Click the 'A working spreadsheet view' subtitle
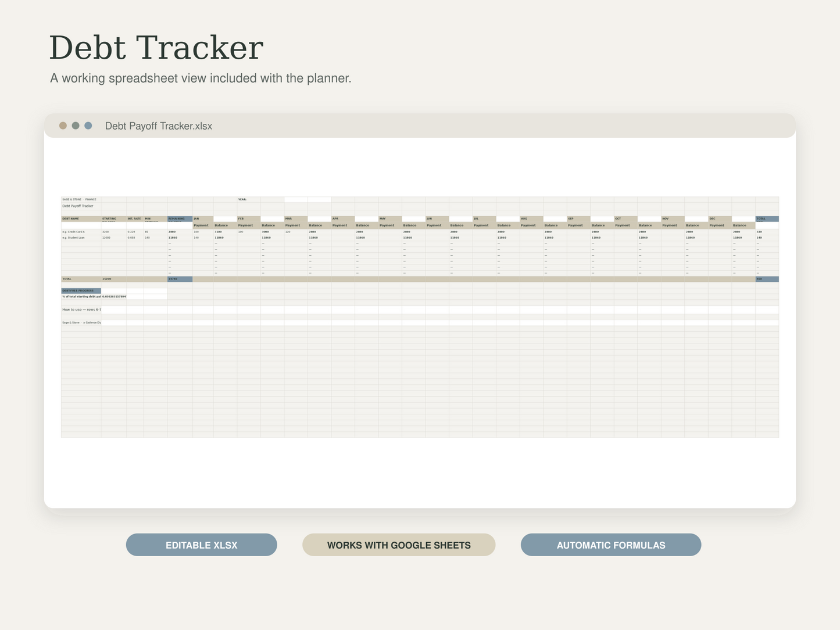Image resolution: width=840 pixels, height=630 pixels. pos(201,78)
